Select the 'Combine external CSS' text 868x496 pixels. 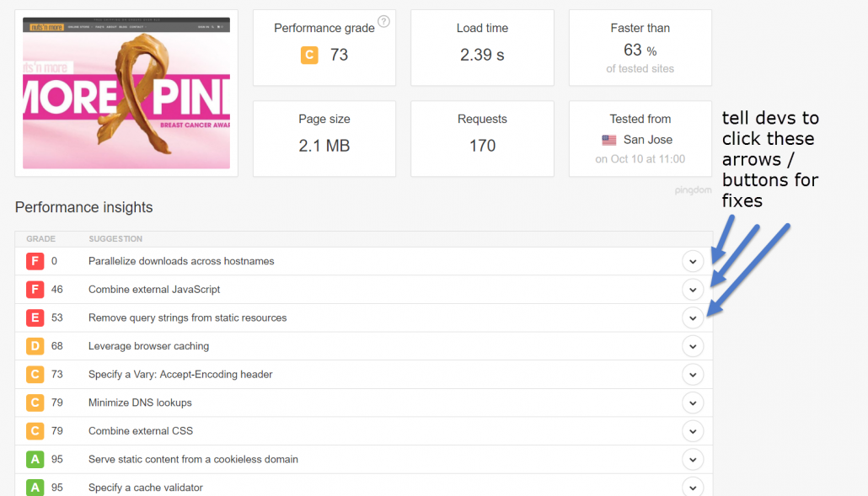141,431
